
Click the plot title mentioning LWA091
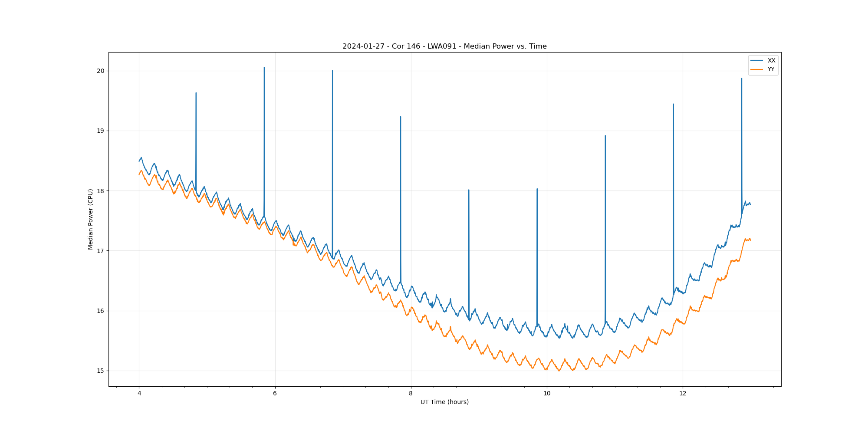tap(444, 46)
